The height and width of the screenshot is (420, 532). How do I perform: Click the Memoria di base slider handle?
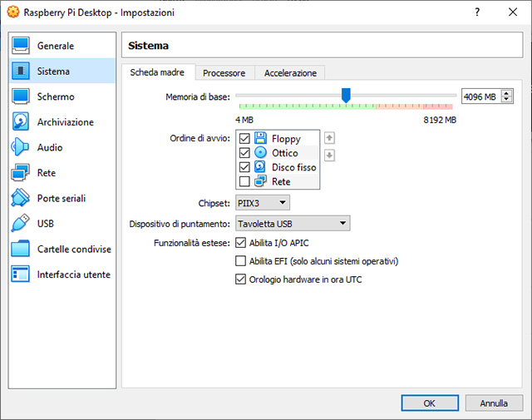tap(346, 96)
